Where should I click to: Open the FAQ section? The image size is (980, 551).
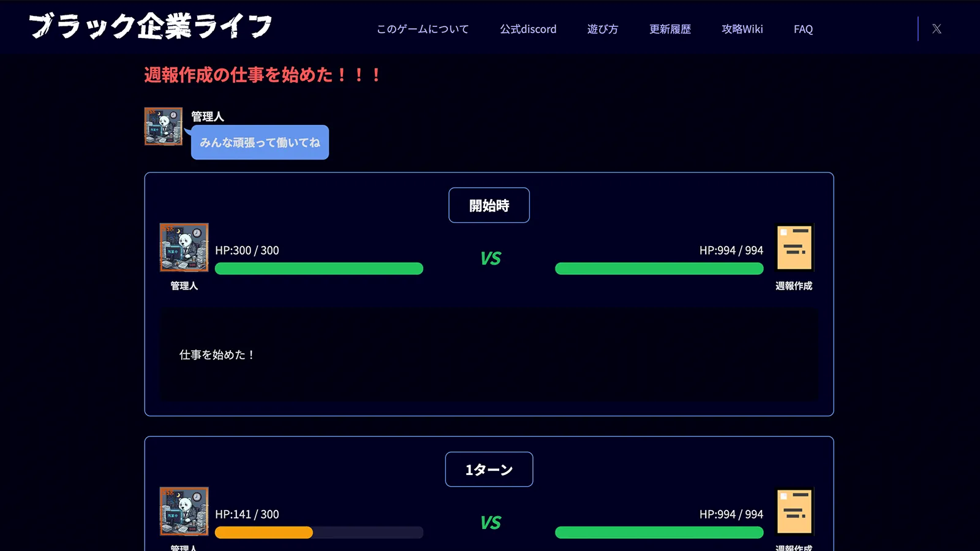pyautogui.click(x=802, y=29)
